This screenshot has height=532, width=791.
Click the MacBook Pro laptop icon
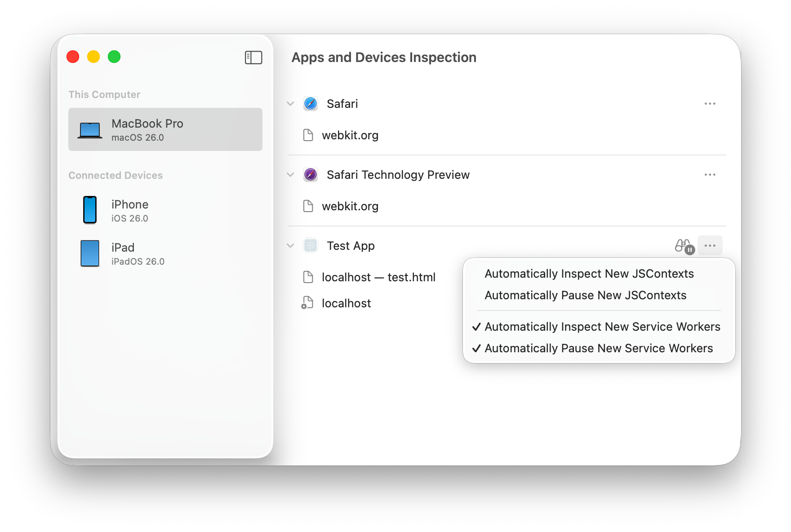tap(90, 130)
